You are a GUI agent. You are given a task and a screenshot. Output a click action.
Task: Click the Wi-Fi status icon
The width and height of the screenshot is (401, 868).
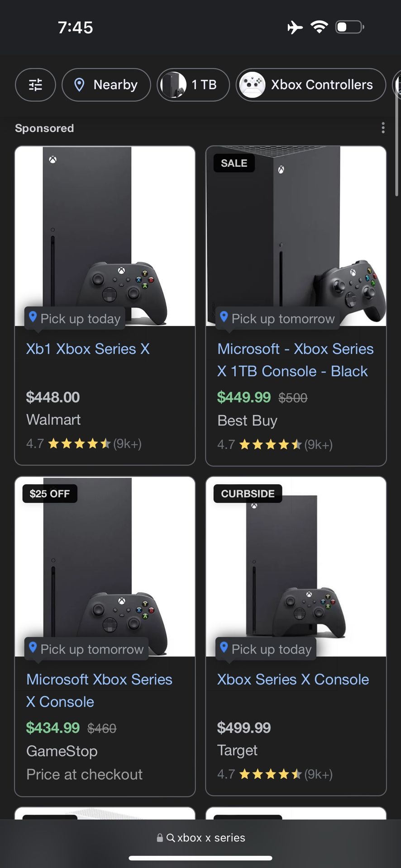320,27
